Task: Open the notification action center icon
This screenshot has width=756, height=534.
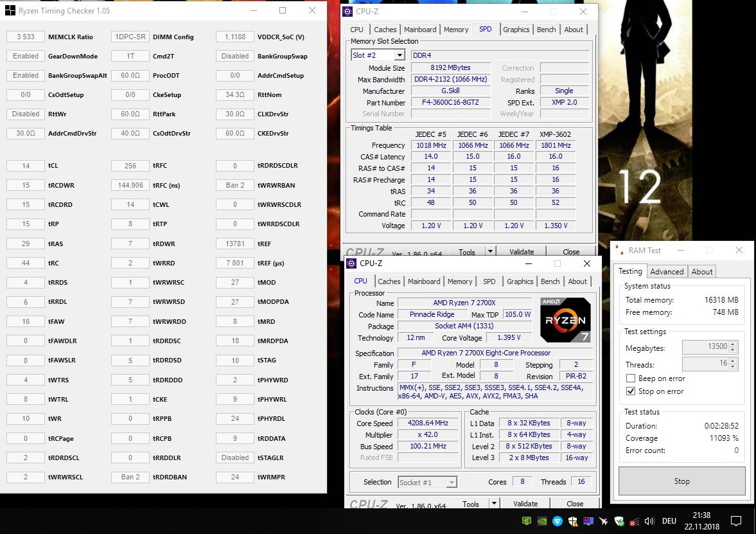Action: (735, 521)
